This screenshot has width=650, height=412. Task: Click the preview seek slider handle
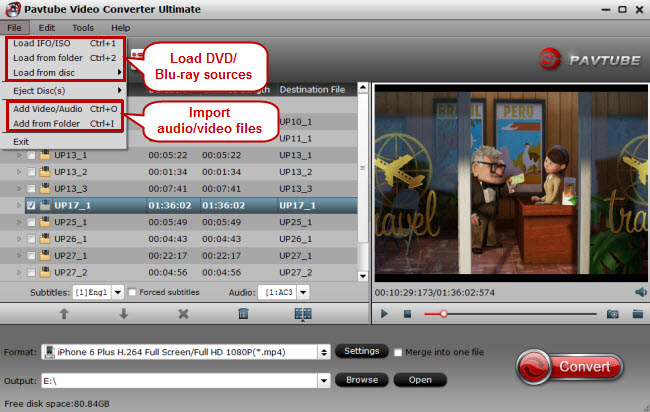tap(444, 314)
